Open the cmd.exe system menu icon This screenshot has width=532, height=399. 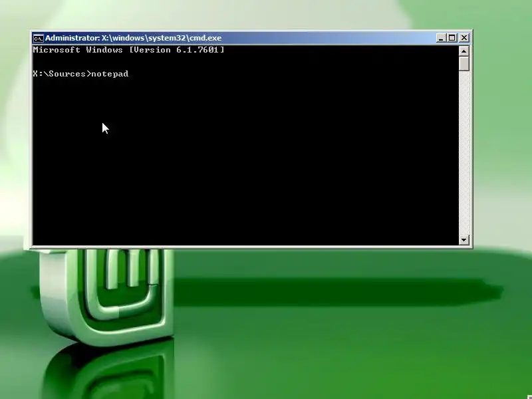pyautogui.click(x=39, y=39)
